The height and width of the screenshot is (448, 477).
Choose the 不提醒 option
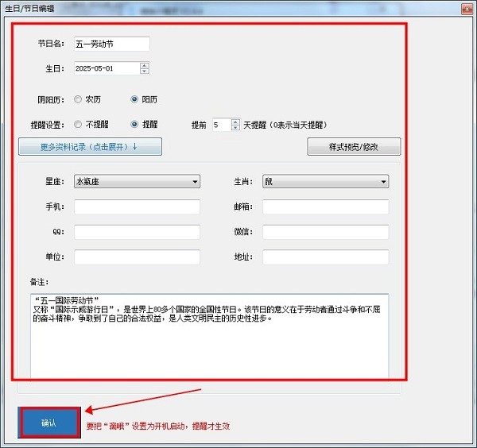[78, 125]
